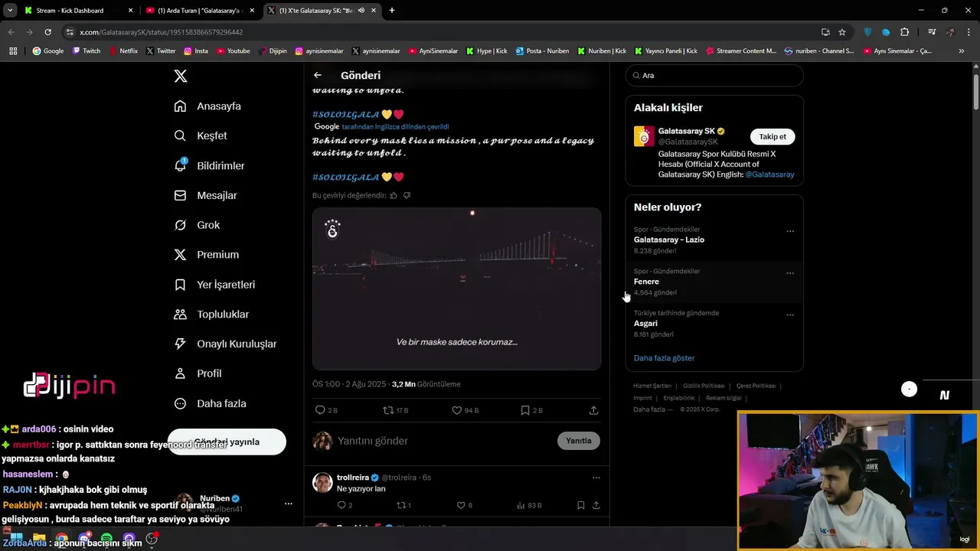Bookmark this page with star icon

(842, 32)
